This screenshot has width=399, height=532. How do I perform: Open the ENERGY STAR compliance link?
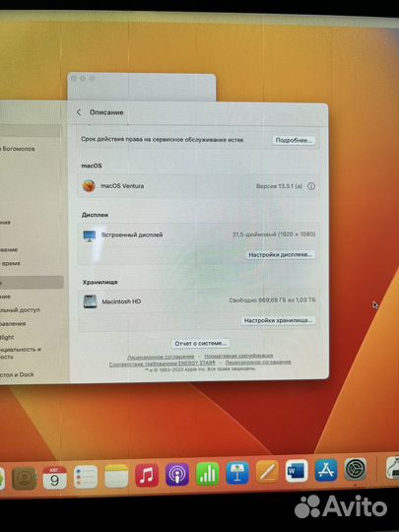[163, 364]
